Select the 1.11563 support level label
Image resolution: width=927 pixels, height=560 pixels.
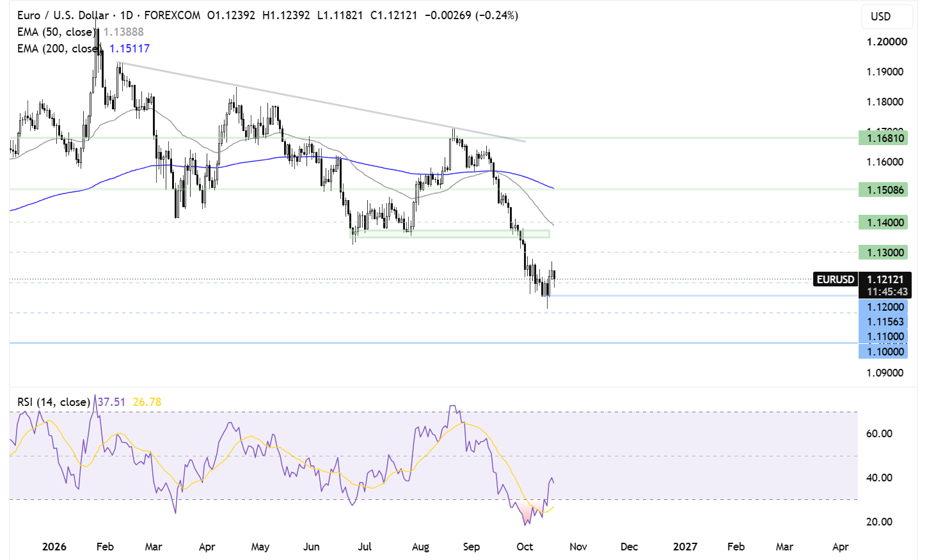[x=883, y=322]
